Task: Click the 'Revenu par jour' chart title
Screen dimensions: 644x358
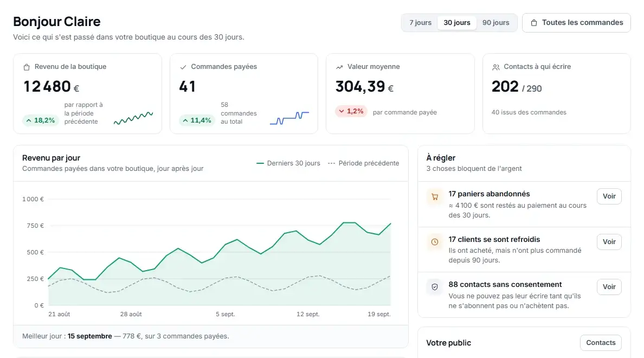Action: (x=51, y=158)
